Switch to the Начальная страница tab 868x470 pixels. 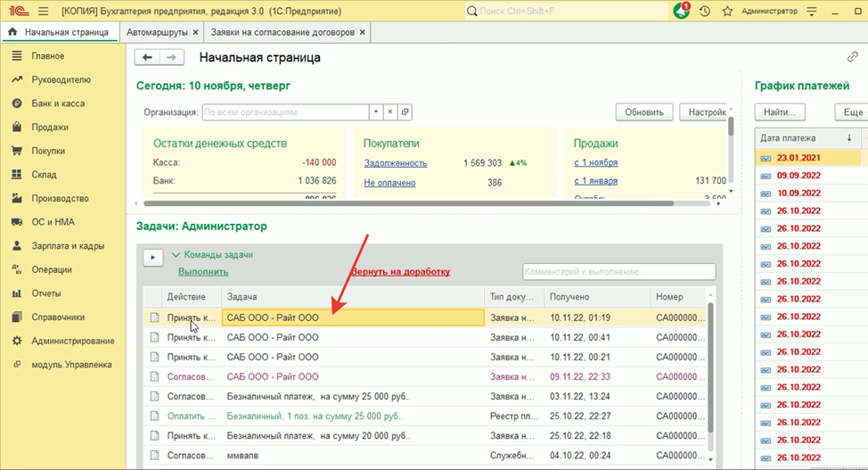pos(59,32)
